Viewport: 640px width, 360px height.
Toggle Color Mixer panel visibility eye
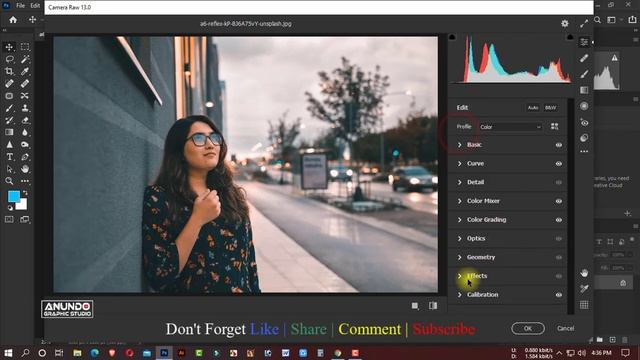coord(559,201)
